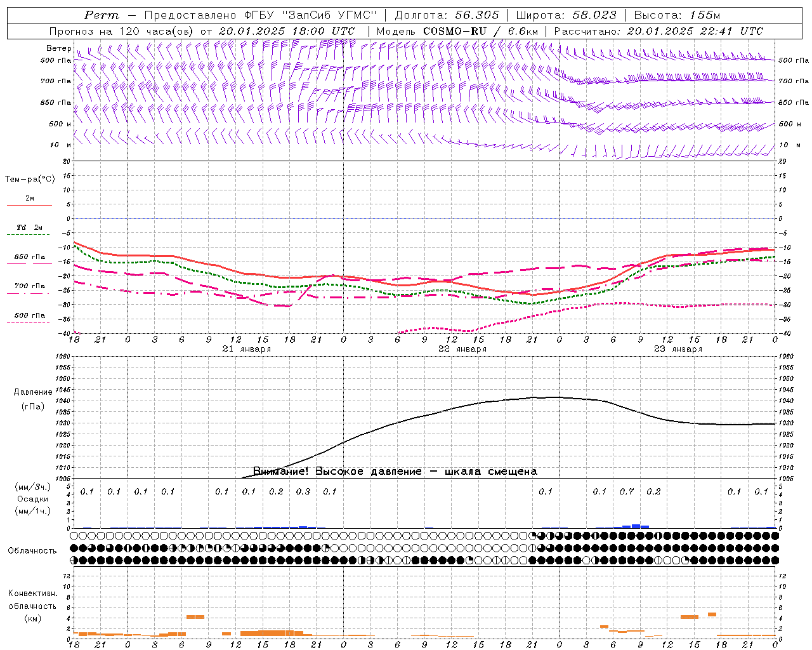The height and width of the screenshot is (650, 812).
Task: Click the "(км)" unit under convective label
Action: coord(32,618)
